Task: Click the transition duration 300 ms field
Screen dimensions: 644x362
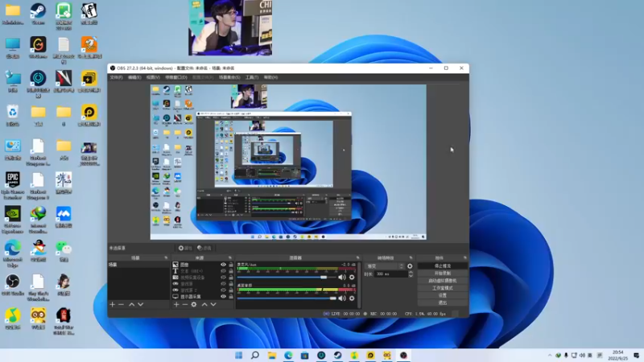Action: point(390,274)
